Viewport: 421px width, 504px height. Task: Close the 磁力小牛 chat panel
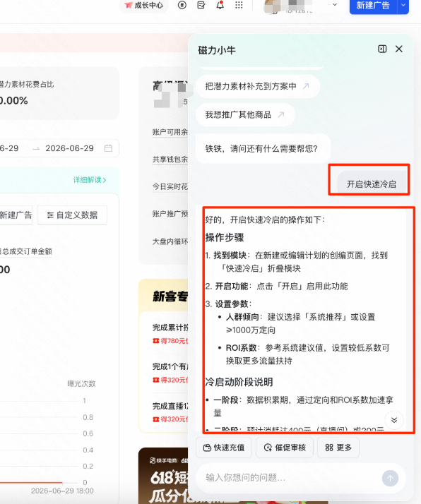coord(399,49)
